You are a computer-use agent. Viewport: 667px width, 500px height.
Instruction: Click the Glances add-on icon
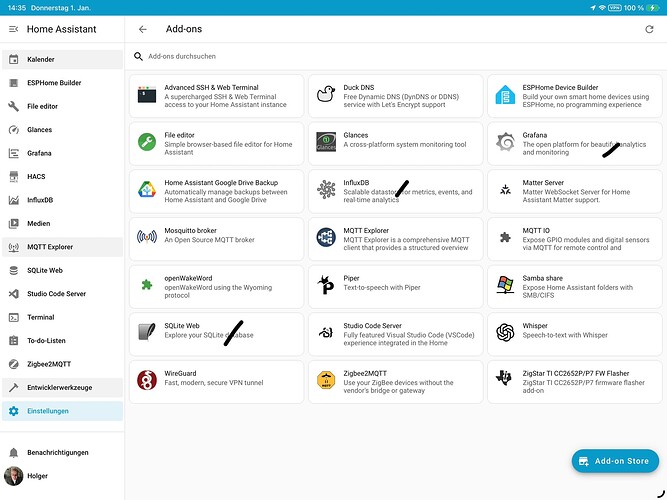click(x=326, y=142)
